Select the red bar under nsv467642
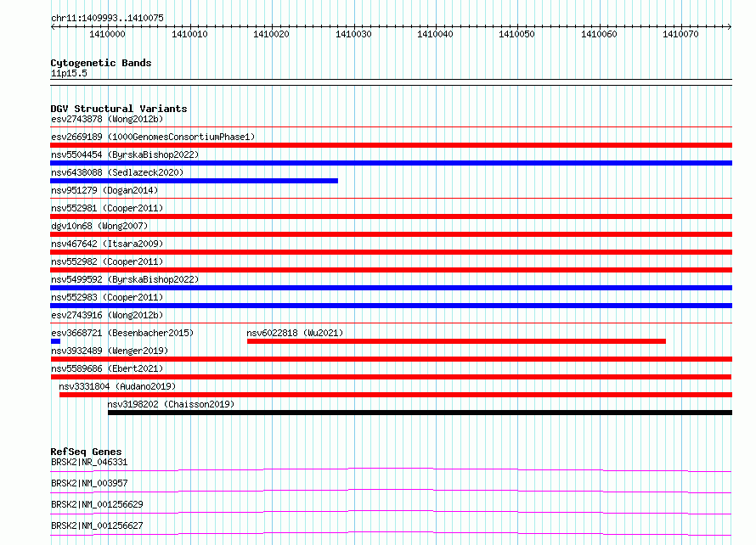The height and width of the screenshot is (545, 756). [391, 252]
